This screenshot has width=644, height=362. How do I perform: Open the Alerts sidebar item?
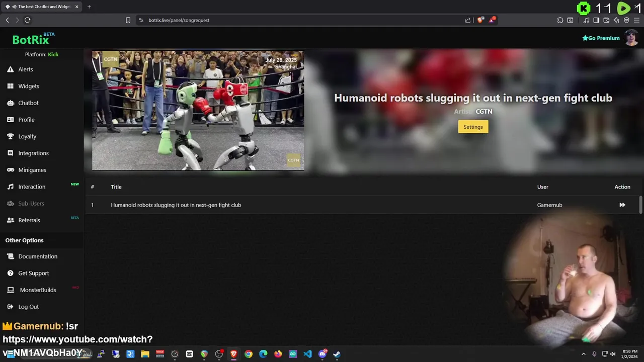point(25,69)
